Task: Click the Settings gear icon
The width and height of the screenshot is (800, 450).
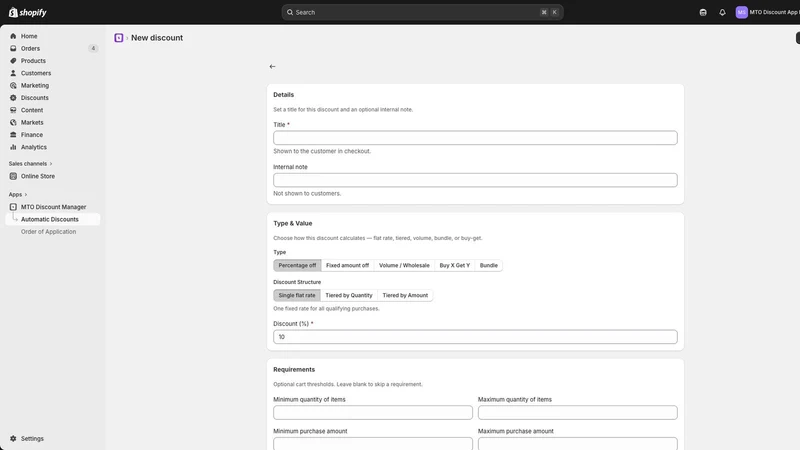Action: (x=13, y=439)
